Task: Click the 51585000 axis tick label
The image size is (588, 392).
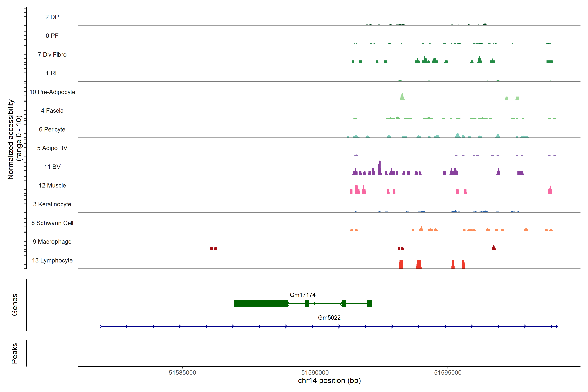Action: (x=182, y=373)
